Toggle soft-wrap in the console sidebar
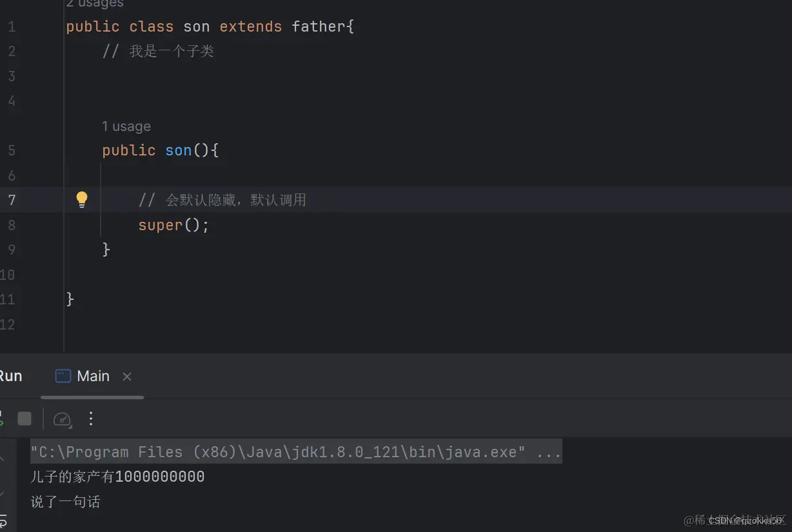792x532 pixels. point(3,520)
